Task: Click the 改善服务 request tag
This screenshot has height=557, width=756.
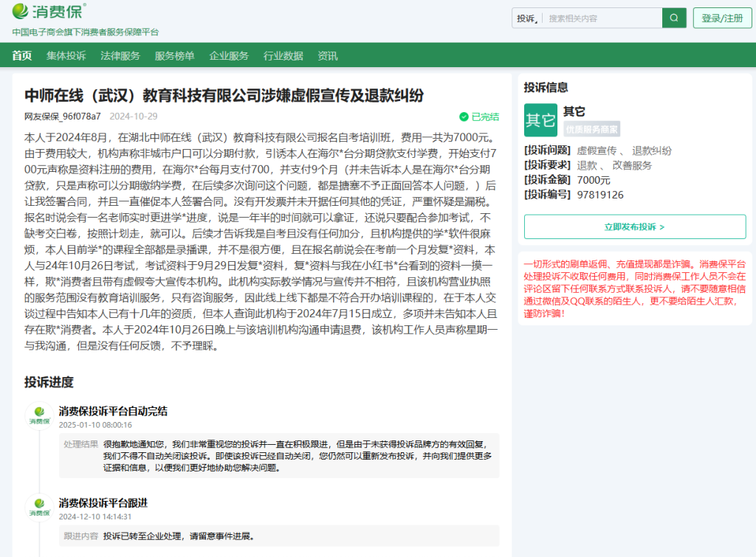Action: [x=632, y=165]
